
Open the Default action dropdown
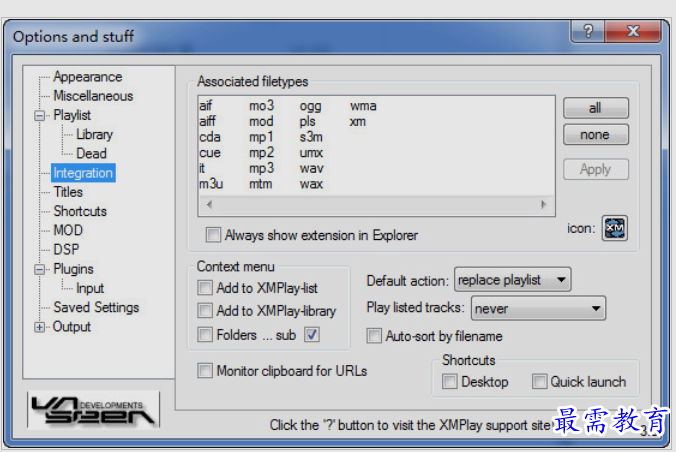(x=513, y=279)
